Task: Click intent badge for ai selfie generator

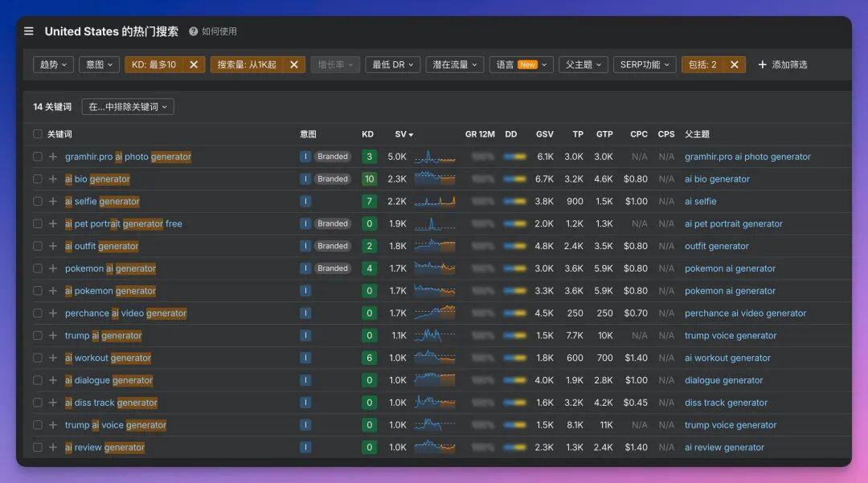Action: pyautogui.click(x=305, y=202)
